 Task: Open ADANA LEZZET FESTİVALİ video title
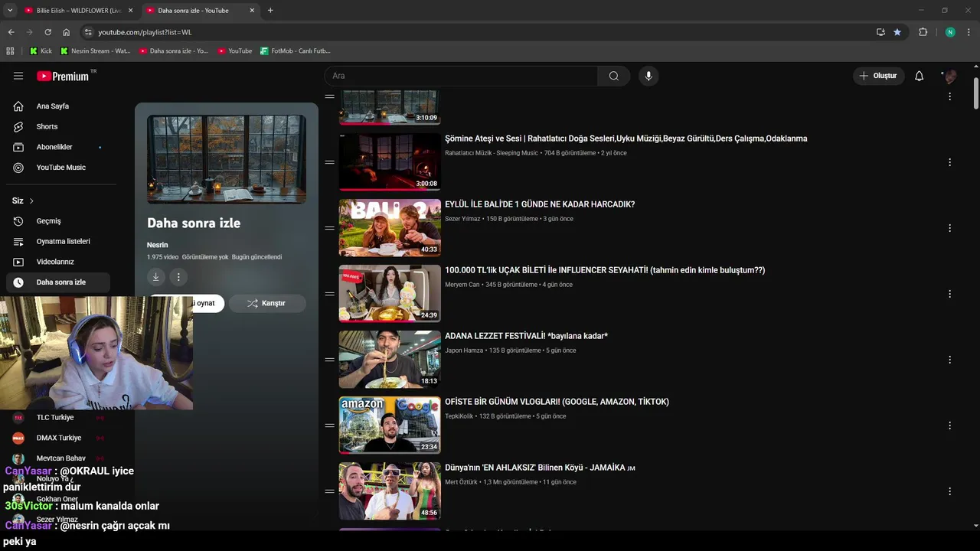pyautogui.click(x=526, y=336)
